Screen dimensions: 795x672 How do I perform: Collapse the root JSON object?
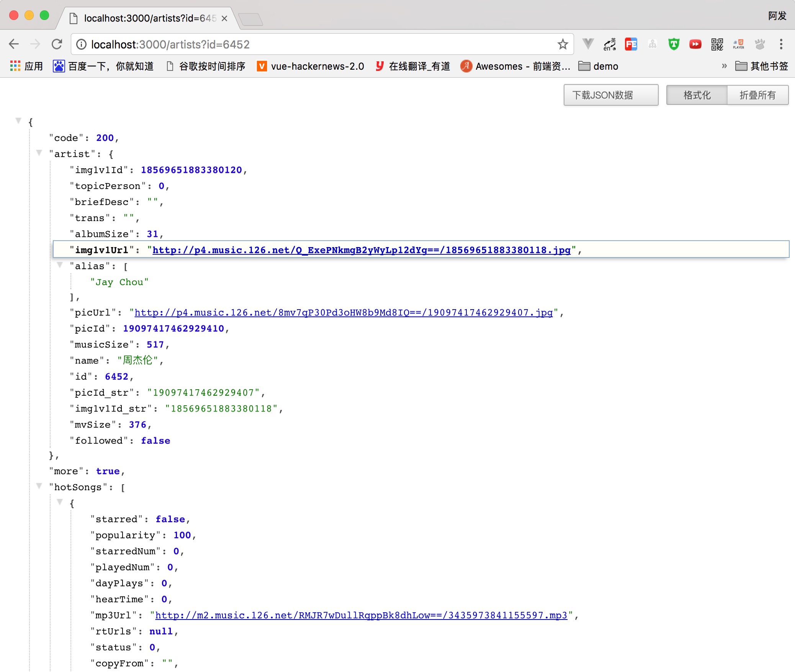[x=18, y=121]
